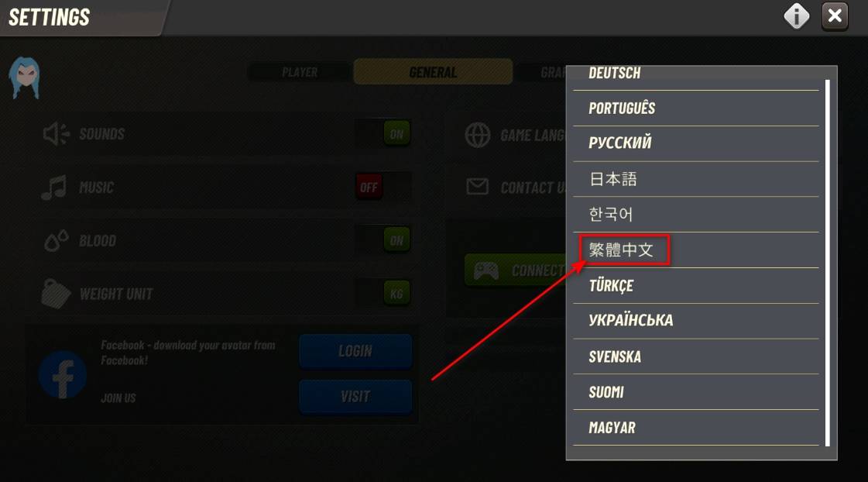The image size is (868, 482).
Task: Click the Weight Unit kettlebell icon
Action: pos(55,294)
